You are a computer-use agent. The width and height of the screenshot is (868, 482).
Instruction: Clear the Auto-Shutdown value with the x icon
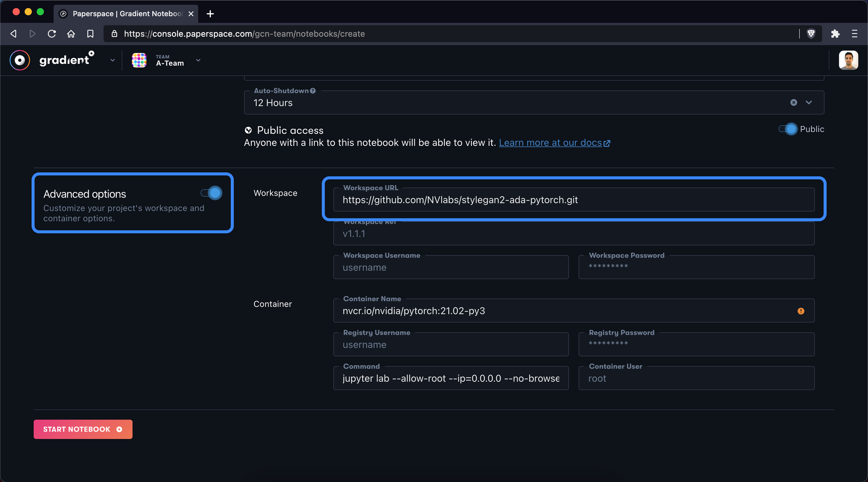[793, 102]
